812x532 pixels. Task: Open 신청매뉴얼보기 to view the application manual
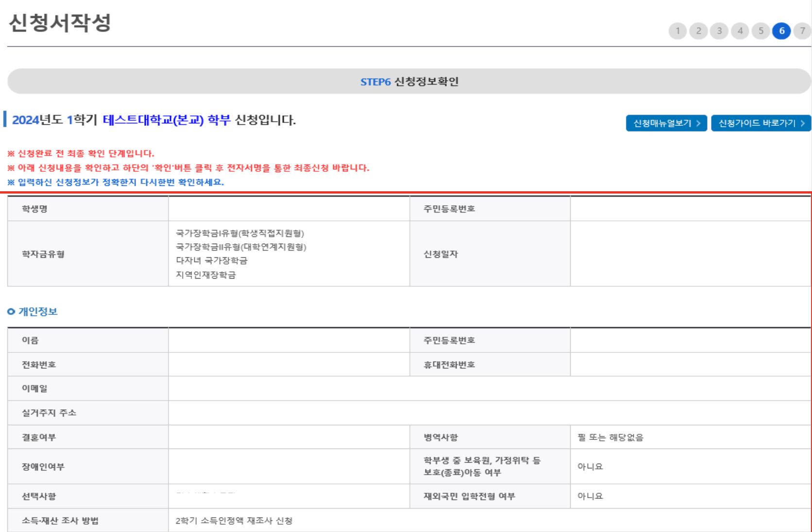(x=666, y=123)
